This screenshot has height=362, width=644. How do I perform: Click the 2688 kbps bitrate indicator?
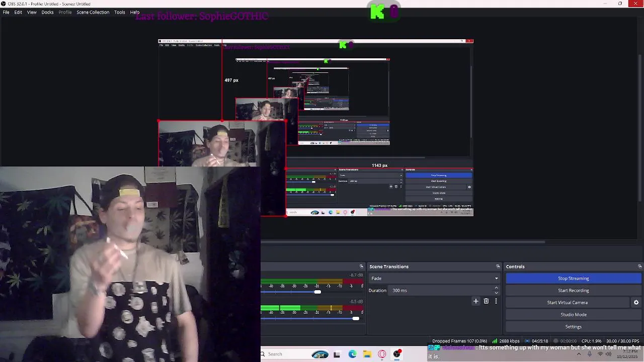click(x=506, y=341)
